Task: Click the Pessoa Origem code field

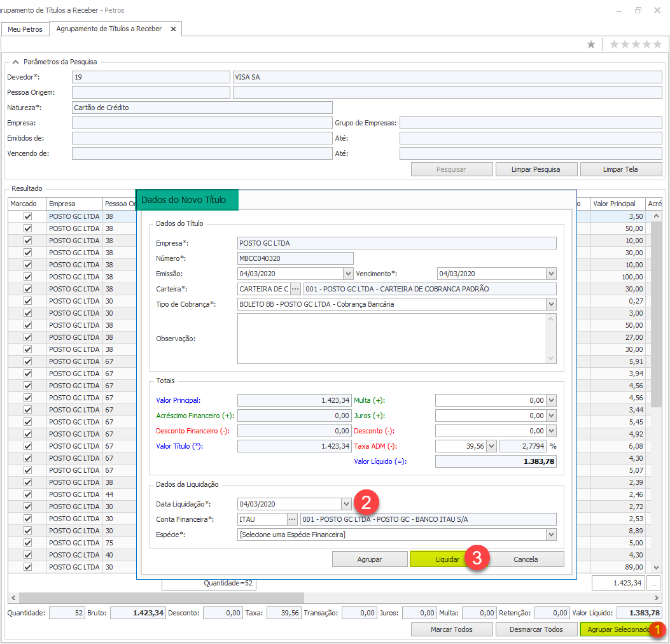Action: click(151, 92)
